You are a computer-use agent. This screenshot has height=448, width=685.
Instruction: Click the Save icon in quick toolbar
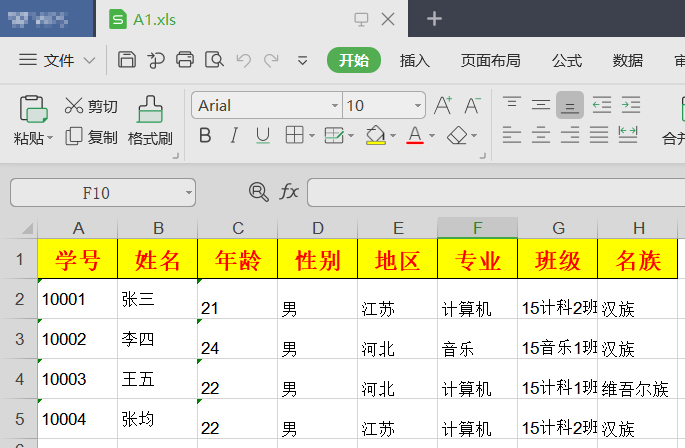127,59
